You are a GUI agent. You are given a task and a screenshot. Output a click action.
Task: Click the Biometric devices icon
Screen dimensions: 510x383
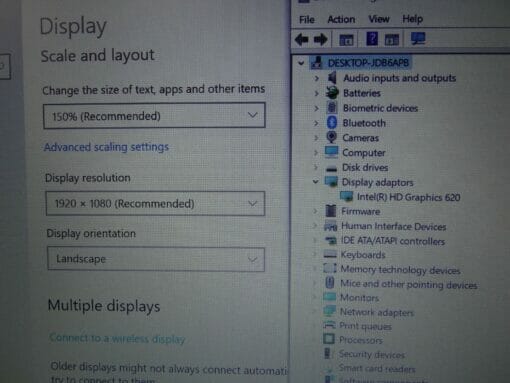332,107
